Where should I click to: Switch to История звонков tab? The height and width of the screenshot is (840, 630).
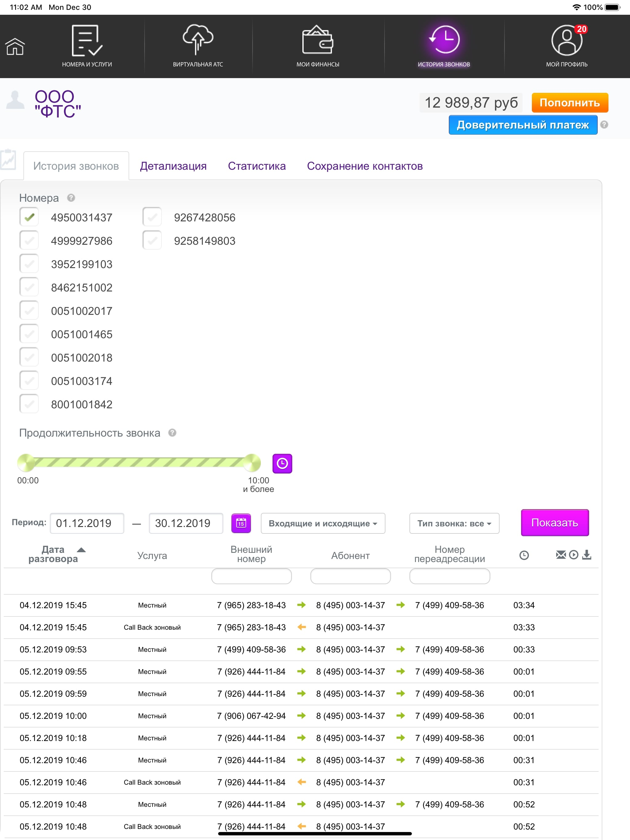(x=76, y=166)
